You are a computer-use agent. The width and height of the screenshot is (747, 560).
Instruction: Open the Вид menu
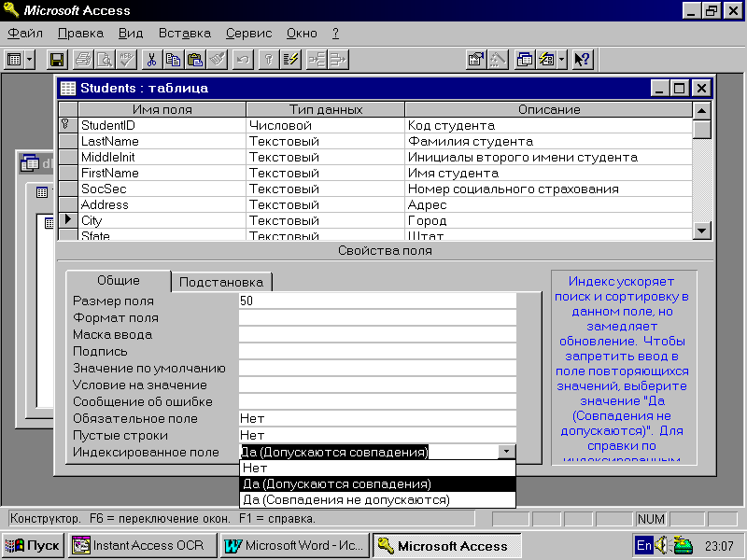[131, 34]
